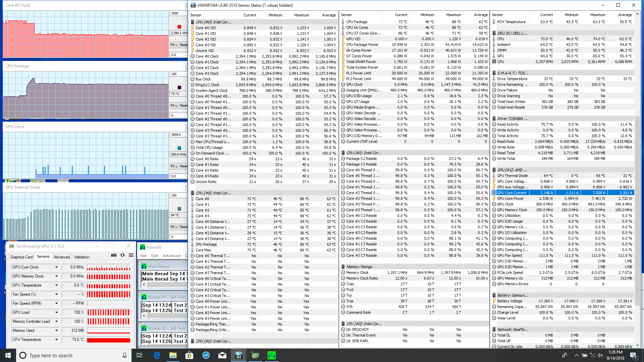Open the Fan Speed (RPM) dropdown in GPU-Z
Screen dimensions: 644x362
click(x=56, y=303)
